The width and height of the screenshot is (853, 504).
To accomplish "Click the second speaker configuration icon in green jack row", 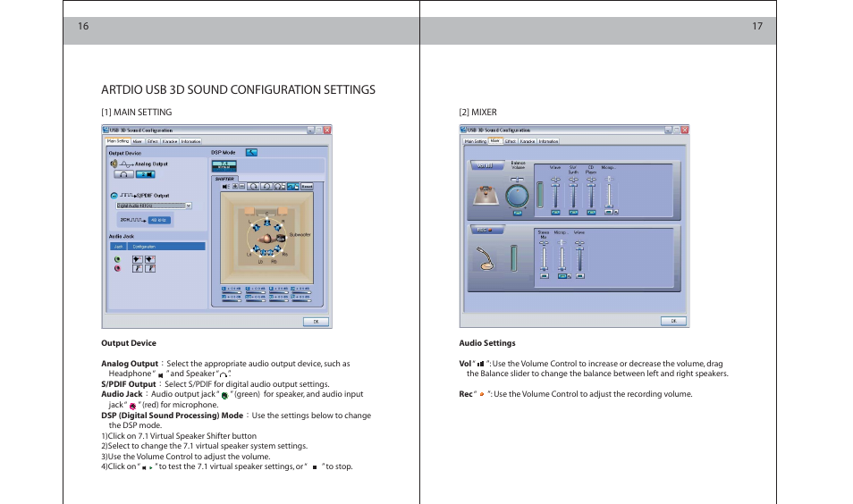I will 150,260.
